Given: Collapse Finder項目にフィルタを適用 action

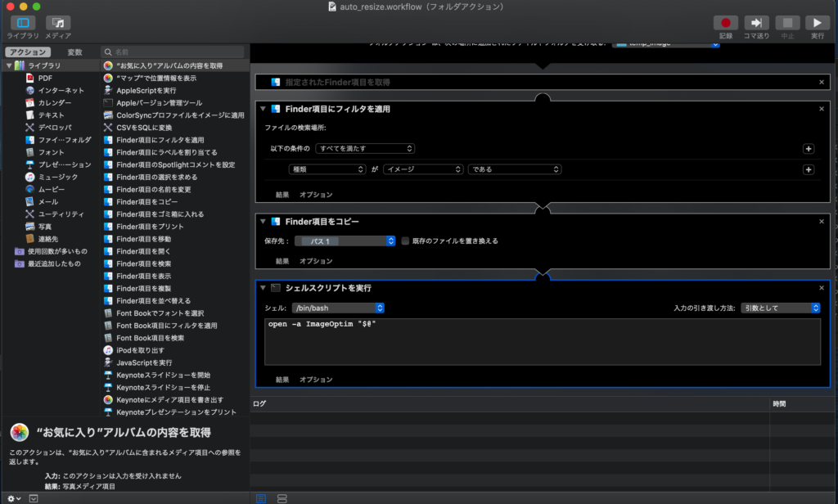Looking at the screenshot, I should point(263,109).
